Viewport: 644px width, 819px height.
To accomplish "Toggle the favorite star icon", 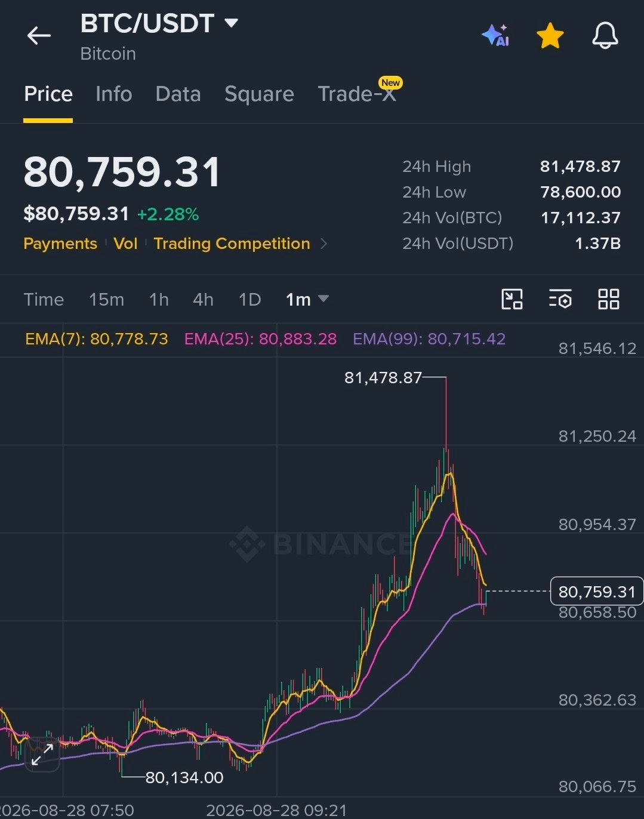I will [x=550, y=36].
